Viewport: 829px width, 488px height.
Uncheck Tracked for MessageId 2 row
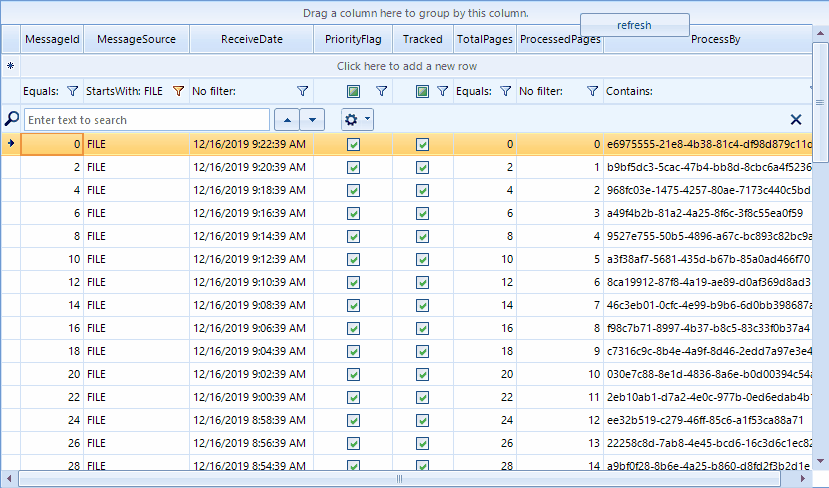click(422, 168)
